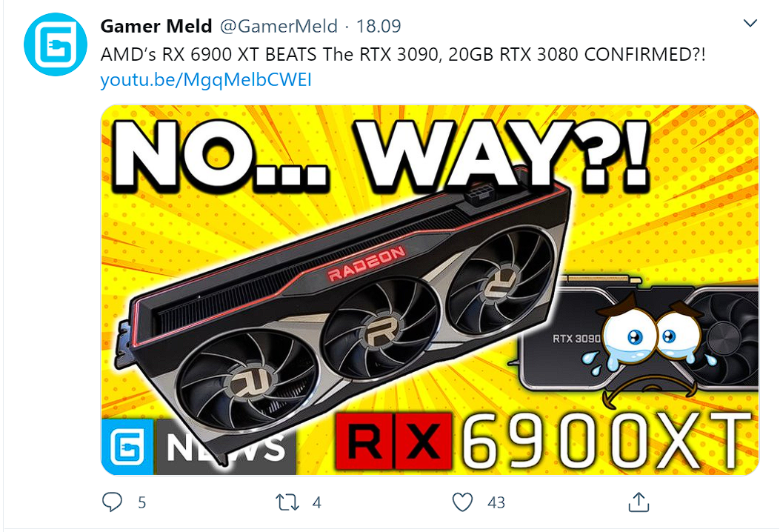
Task: Click the red RX badge in the thumbnail
Action: (x=394, y=442)
